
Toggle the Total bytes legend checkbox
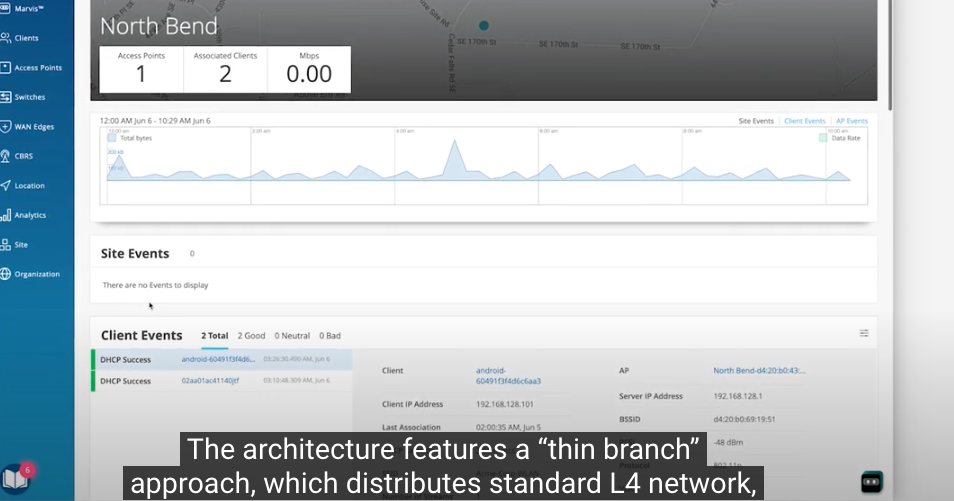click(x=112, y=138)
